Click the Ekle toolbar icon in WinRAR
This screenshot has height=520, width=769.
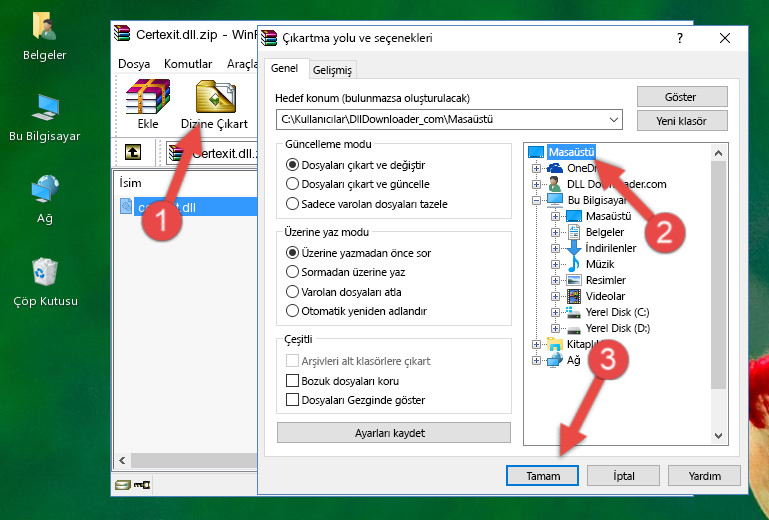148,104
